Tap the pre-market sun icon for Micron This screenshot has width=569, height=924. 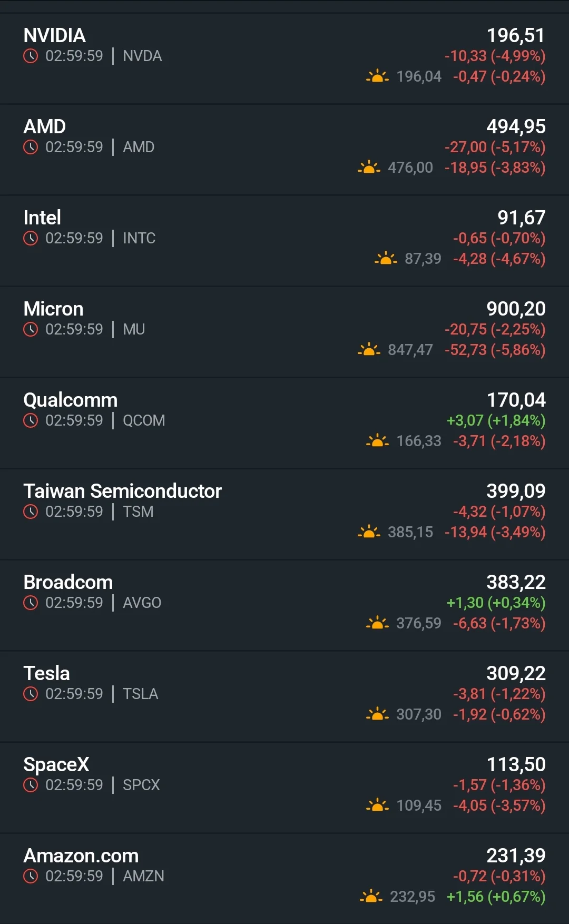369,350
